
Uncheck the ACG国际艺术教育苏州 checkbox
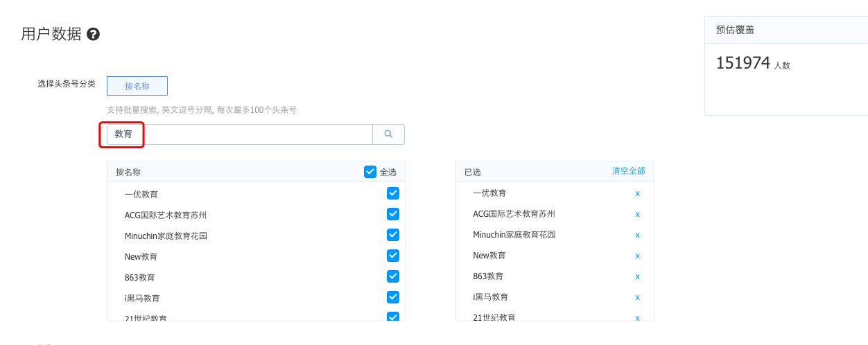tap(393, 214)
